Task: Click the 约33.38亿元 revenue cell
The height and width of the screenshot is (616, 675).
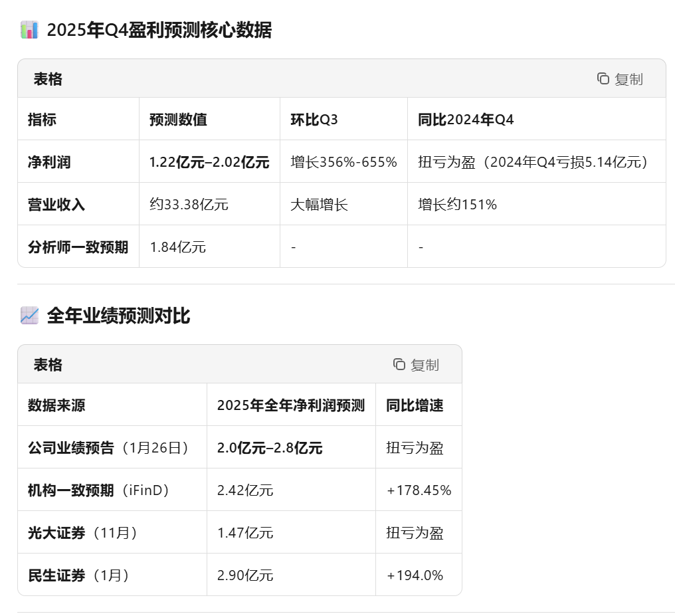Action: point(189,204)
